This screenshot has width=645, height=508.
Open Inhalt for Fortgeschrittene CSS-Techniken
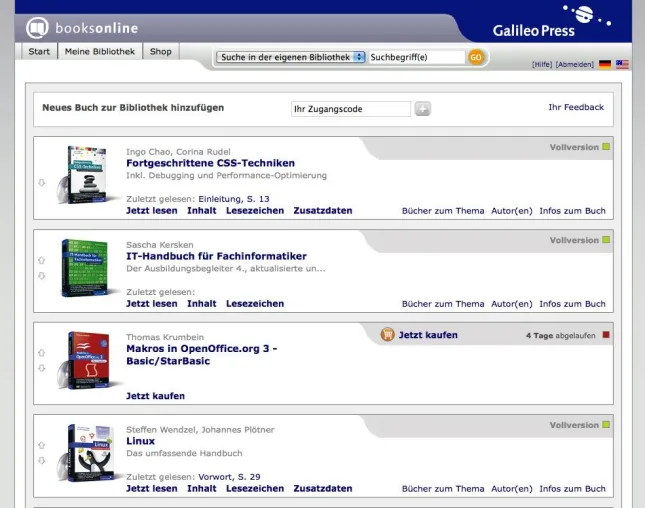coord(202,211)
